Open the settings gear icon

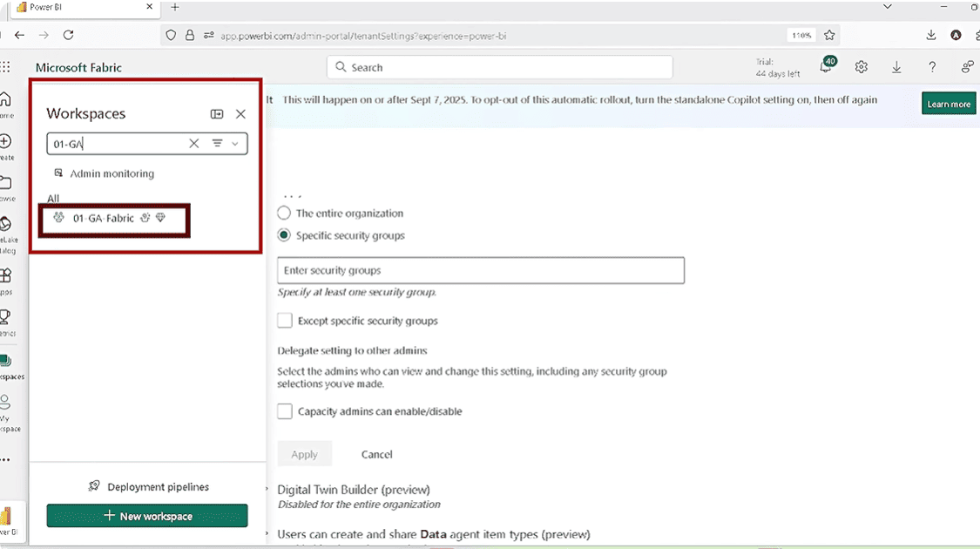pos(862,67)
